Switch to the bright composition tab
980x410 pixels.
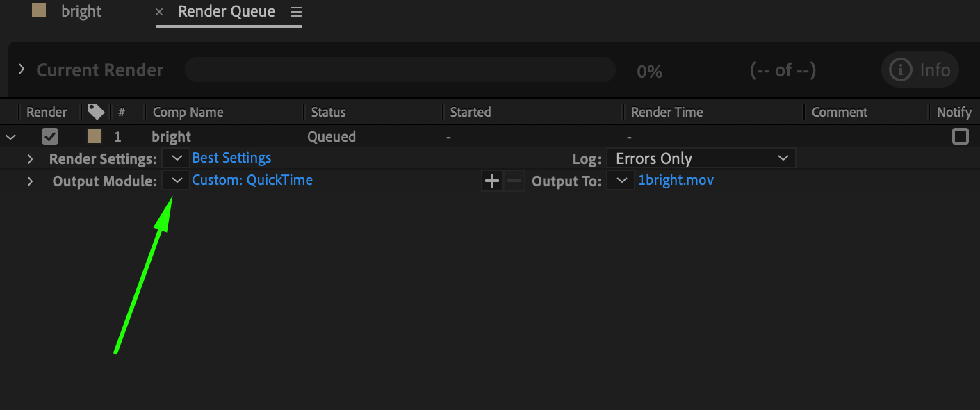(x=81, y=12)
